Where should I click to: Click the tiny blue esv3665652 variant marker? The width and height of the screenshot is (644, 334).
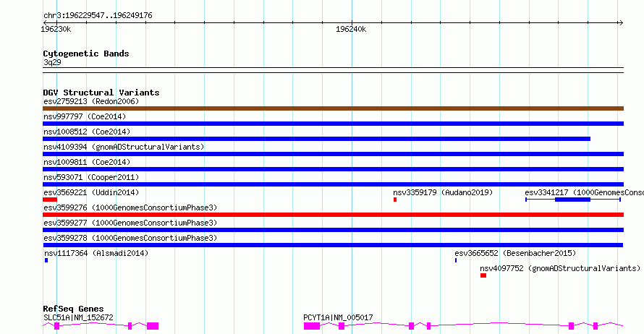(x=456, y=260)
